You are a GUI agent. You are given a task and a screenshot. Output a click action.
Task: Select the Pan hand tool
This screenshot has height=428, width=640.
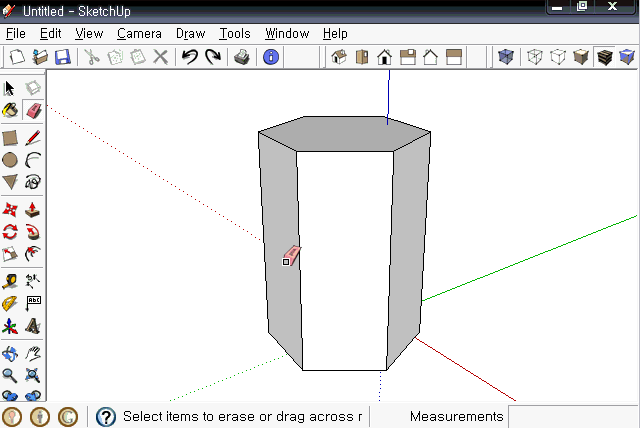(x=33, y=354)
